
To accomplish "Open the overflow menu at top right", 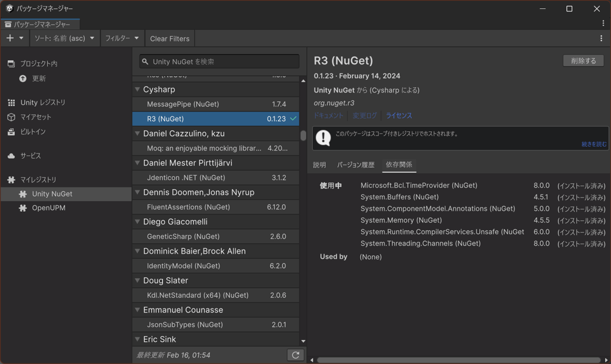I will 601,38.
